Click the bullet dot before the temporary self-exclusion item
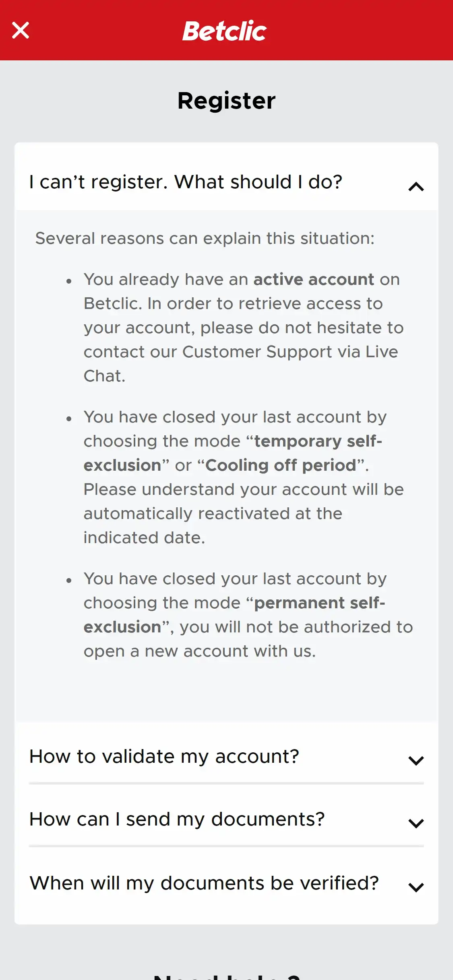The image size is (453, 980). click(69, 418)
